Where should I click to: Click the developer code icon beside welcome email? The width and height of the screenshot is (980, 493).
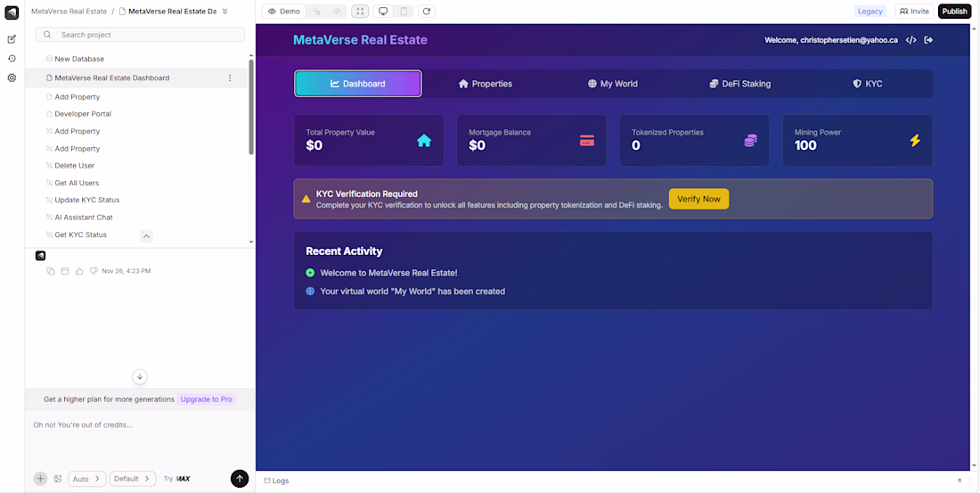click(911, 40)
